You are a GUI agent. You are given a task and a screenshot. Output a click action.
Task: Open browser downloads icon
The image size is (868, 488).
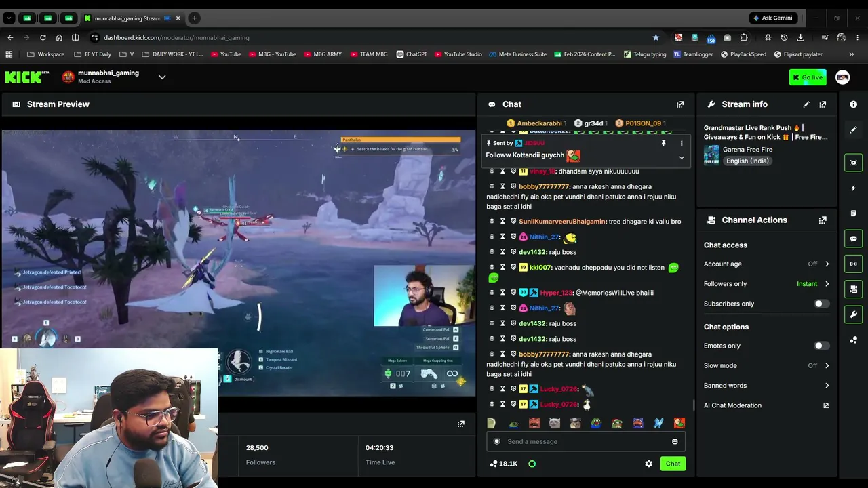click(801, 38)
